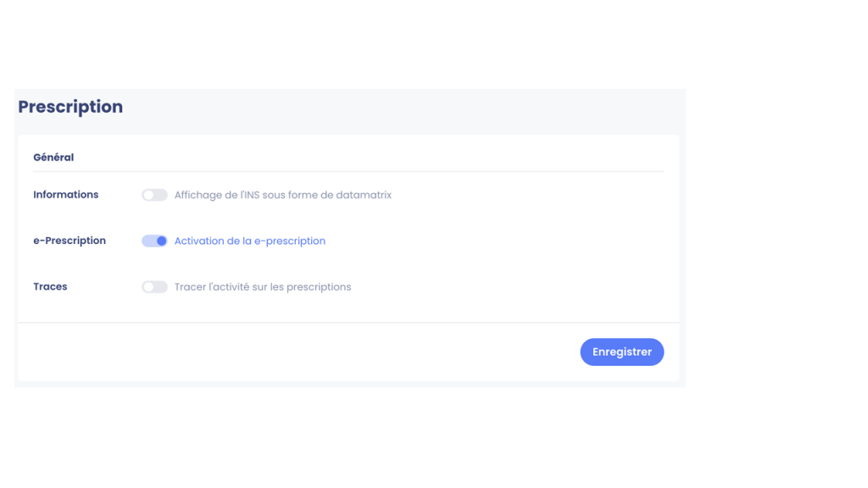Click the 'Activation de la e-prescription' label
The height and width of the screenshot is (488, 868).
(x=250, y=241)
